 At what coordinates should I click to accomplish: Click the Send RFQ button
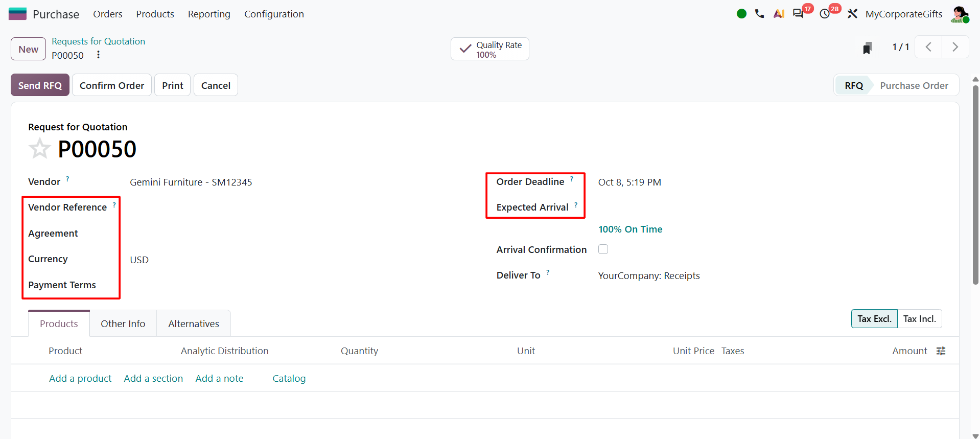(40, 85)
